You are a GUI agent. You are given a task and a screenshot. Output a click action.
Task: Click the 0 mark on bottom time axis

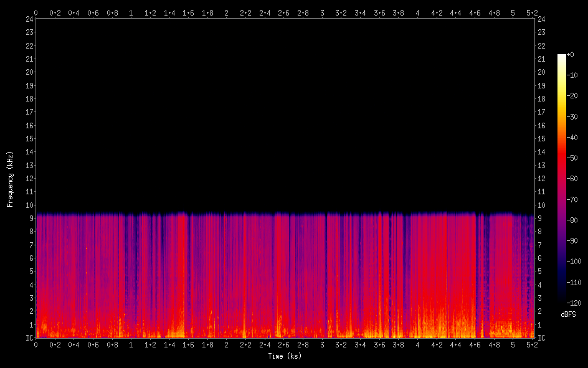click(x=36, y=344)
